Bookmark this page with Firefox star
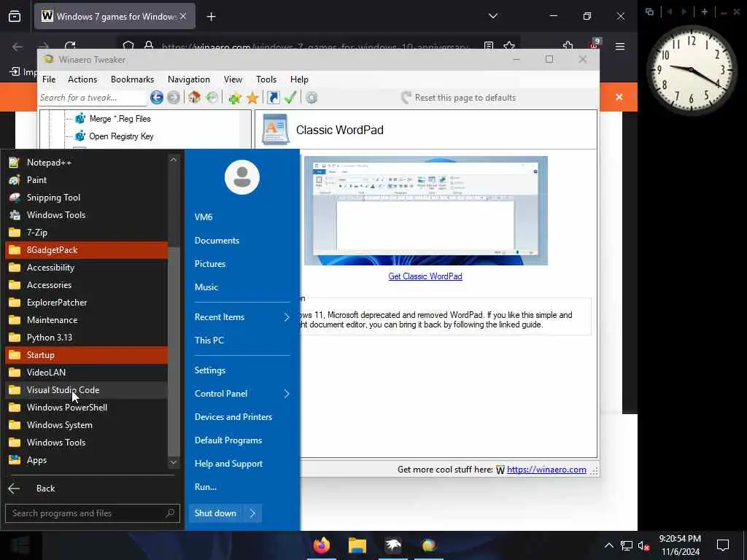The image size is (747, 560). pyautogui.click(x=508, y=46)
